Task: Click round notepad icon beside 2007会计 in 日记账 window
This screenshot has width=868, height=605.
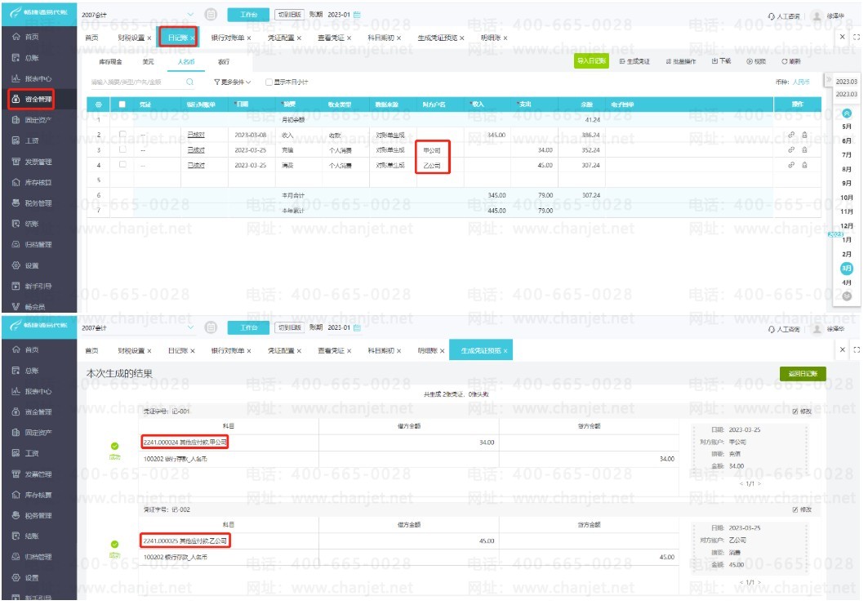Action: coord(211,15)
